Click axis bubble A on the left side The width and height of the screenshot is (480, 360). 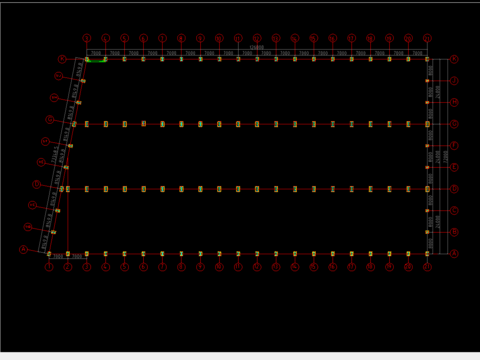(x=23, y=249)
